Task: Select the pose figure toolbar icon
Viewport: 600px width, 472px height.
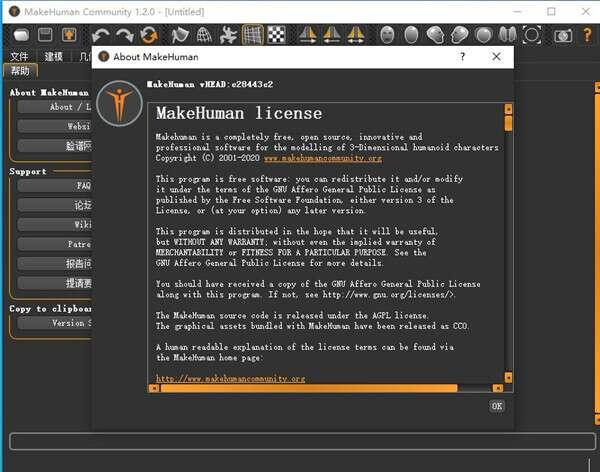Action: 228,35
